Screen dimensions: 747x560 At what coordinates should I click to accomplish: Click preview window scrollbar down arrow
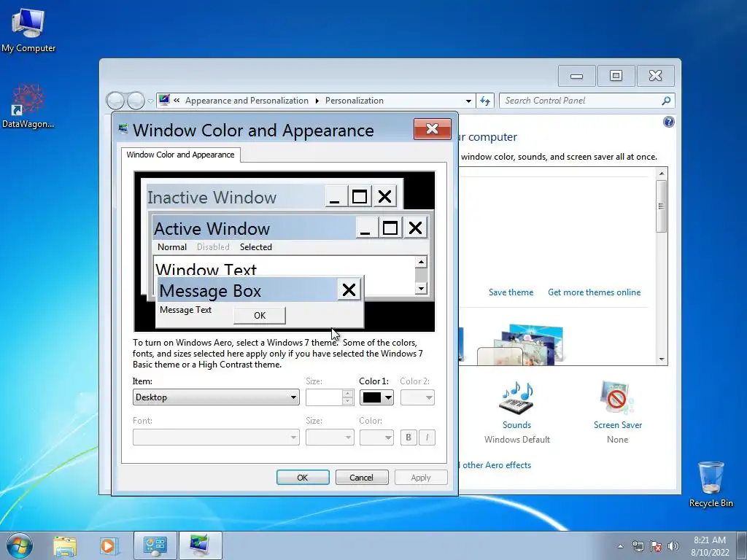(421, 289)
